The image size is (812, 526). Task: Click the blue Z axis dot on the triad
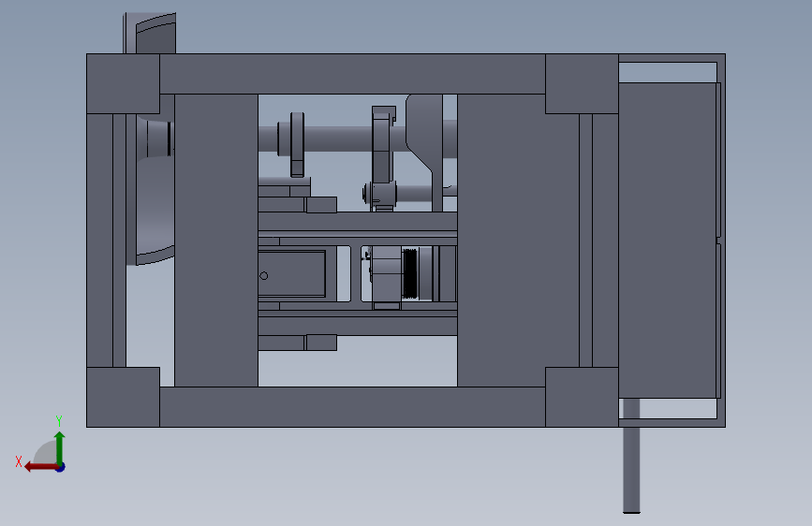[61, 467]
